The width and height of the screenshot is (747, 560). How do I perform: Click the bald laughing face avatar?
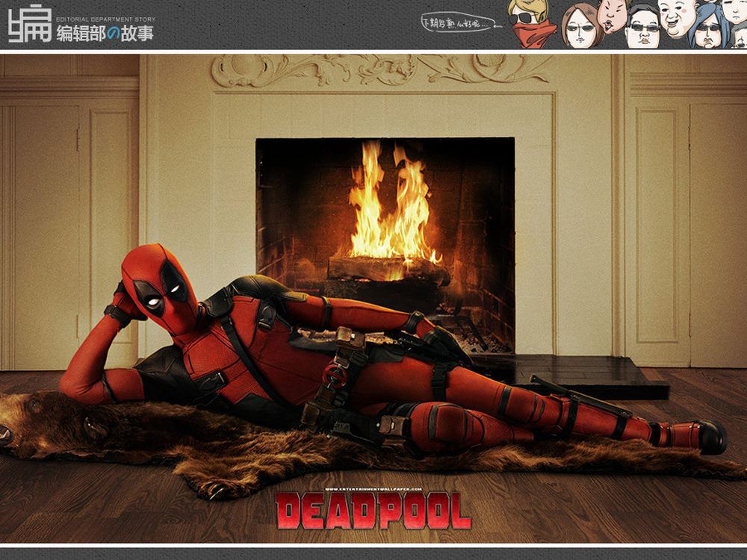pyautogui.click(x=677, y=18)
